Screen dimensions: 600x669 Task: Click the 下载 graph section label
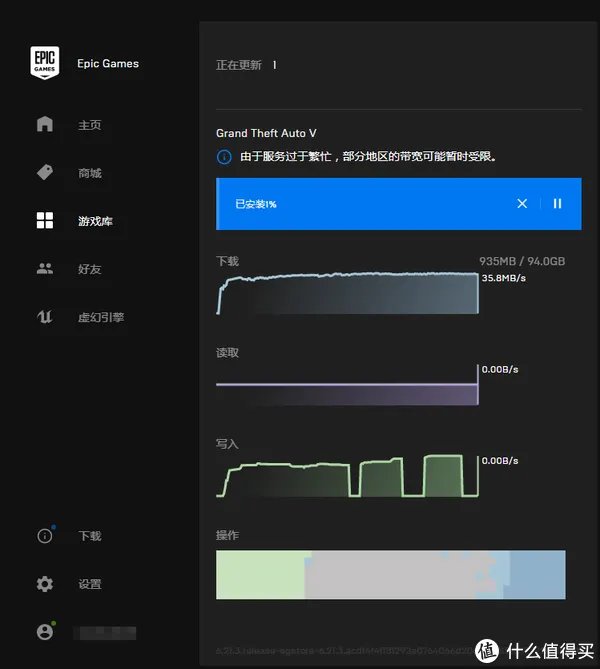pos(227,261)
